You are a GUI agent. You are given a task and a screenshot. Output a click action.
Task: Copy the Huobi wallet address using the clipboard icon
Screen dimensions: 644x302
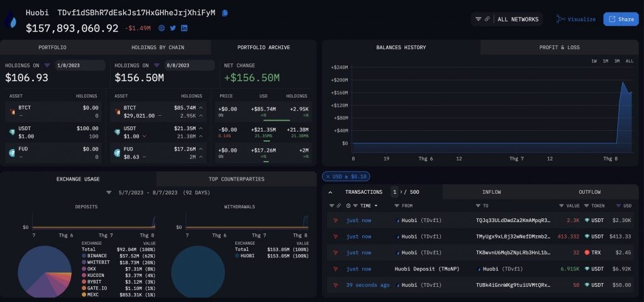click(x=225, y=13)
